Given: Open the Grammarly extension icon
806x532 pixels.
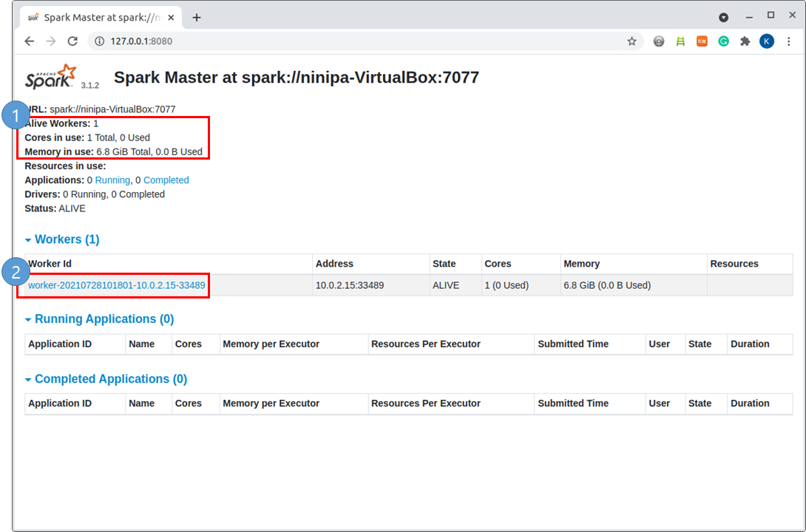Looking at the screenshot, I should 724,41.
